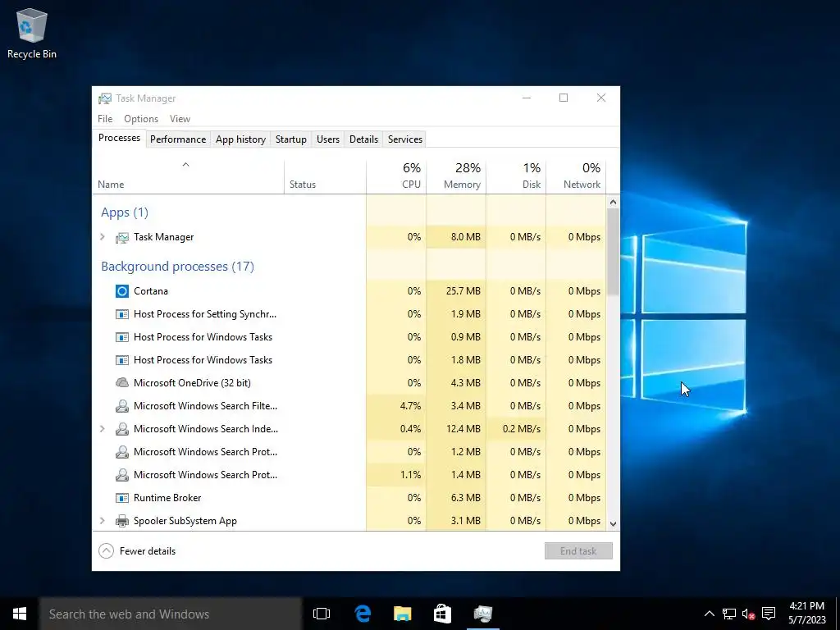Select the Microsoft OneDrive (32 bit) row

[x=349, y=383]
